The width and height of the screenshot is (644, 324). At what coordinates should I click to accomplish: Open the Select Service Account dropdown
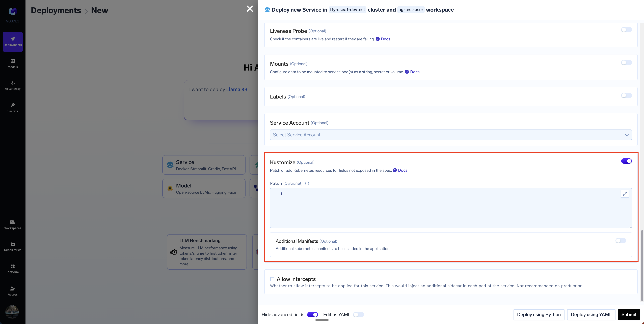click(x=451, y=135)
